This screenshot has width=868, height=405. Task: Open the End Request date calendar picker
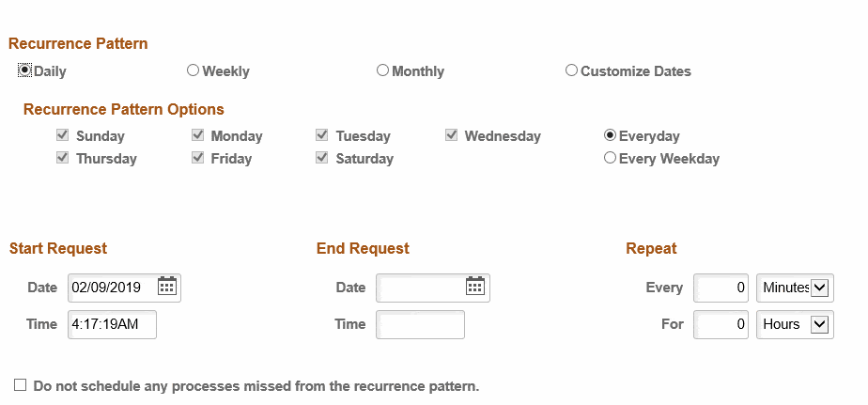[x=475, y=287]
